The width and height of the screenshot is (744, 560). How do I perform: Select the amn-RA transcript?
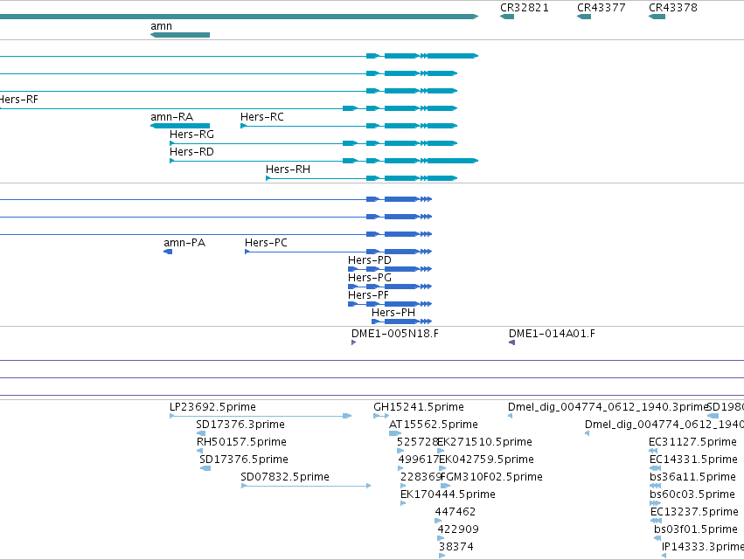[x=180, y=126]
